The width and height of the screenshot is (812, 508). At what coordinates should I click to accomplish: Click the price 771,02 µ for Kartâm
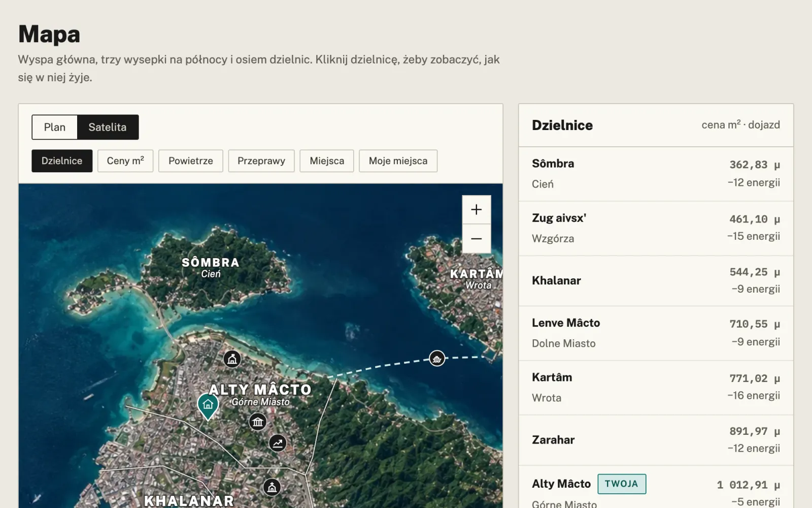click(x=755, y=378)
